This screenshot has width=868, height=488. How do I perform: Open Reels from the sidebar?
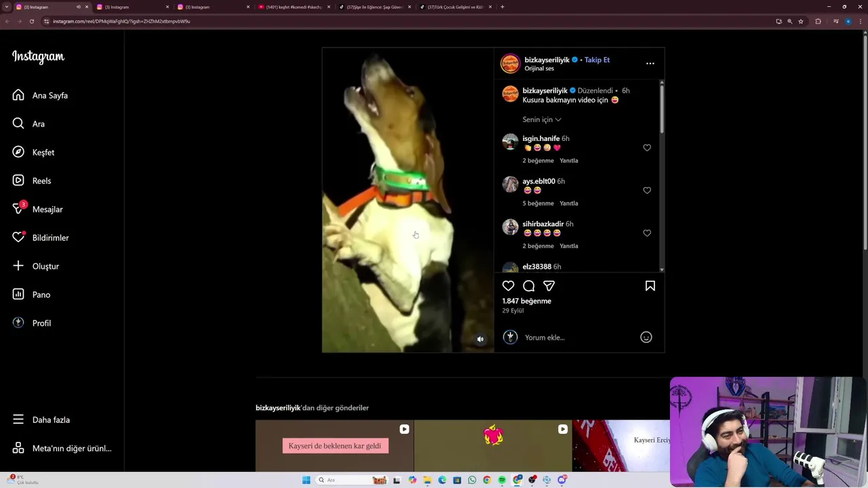point(33,181)
